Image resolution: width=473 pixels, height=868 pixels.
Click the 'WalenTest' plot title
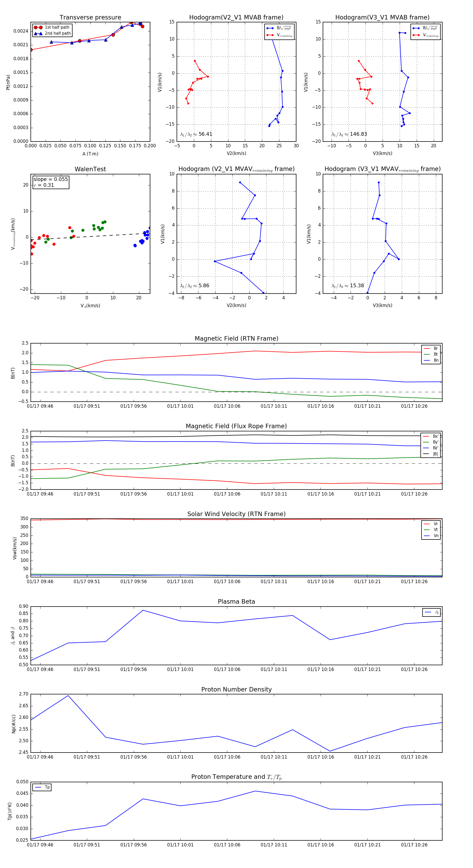click(x=90, y=169)
